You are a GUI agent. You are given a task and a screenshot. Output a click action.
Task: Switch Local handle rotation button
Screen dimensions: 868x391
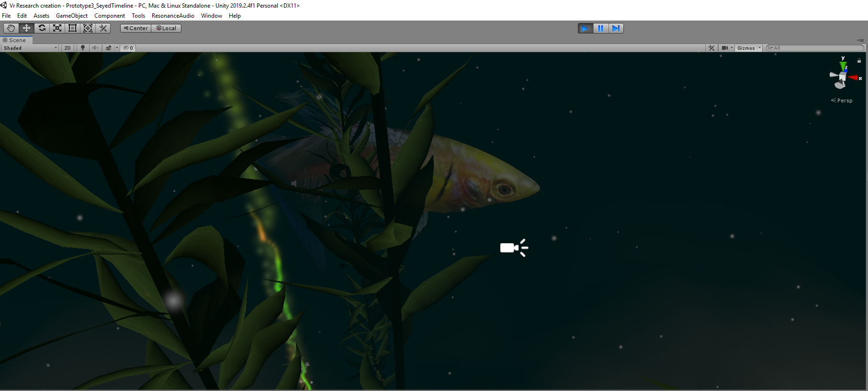coord(166,28)
